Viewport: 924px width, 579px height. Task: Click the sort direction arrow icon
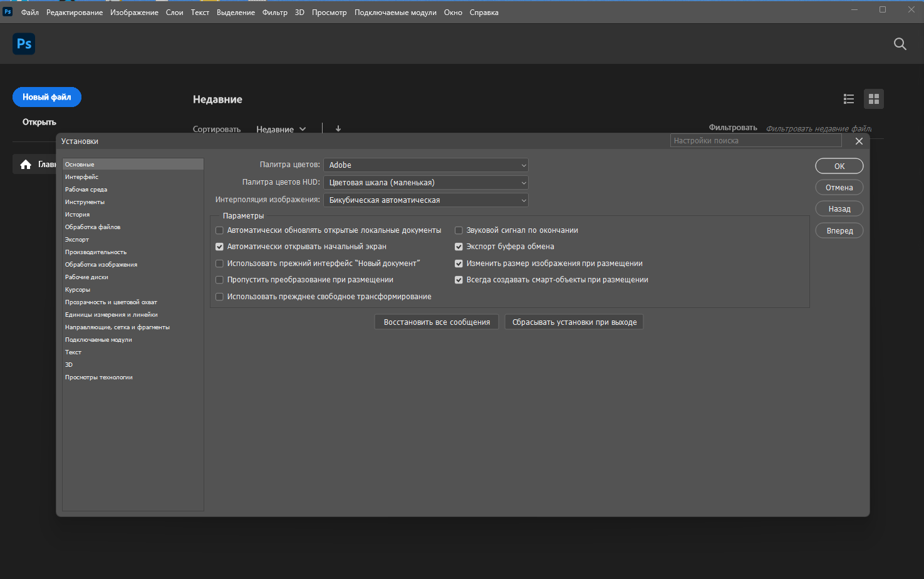[338, 129]
